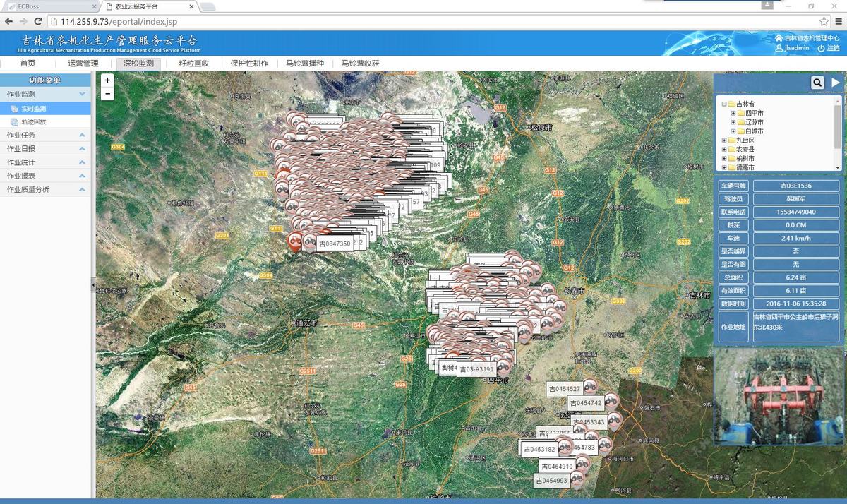Open the 运营管理 navigation tab

click(x=83, y=64)
